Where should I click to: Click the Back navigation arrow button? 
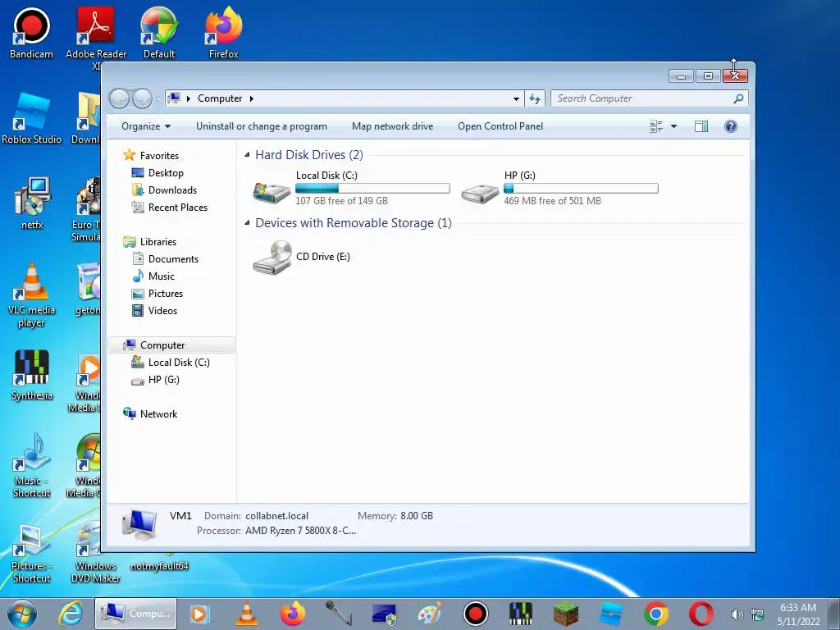point(119,98)
